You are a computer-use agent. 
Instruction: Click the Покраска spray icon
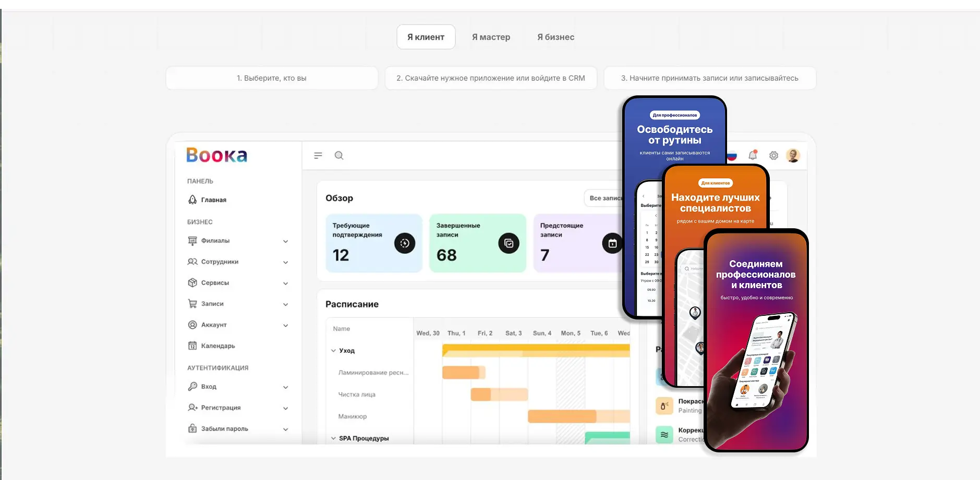pos(664,406)
